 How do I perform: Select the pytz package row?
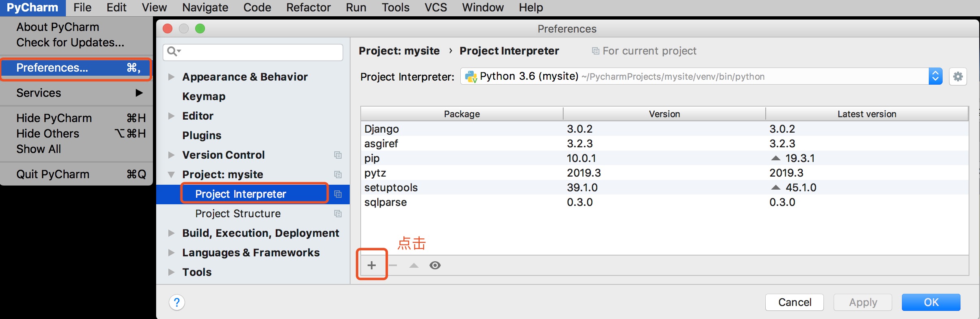664,173
